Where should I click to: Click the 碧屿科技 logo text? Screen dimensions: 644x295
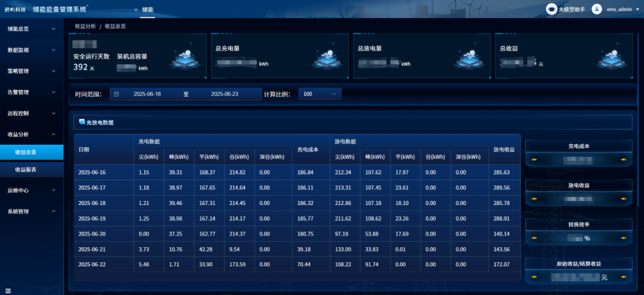15,9
